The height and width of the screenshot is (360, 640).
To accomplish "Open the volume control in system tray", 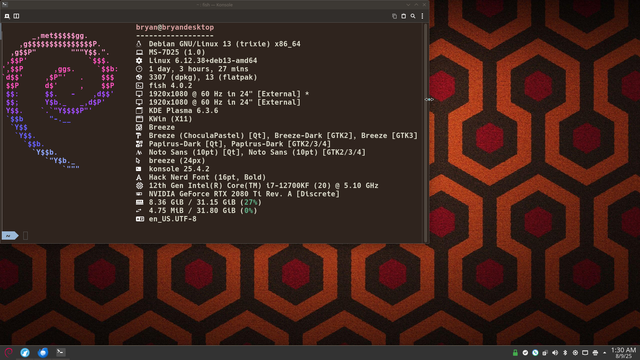I will (x=555, y=353).
